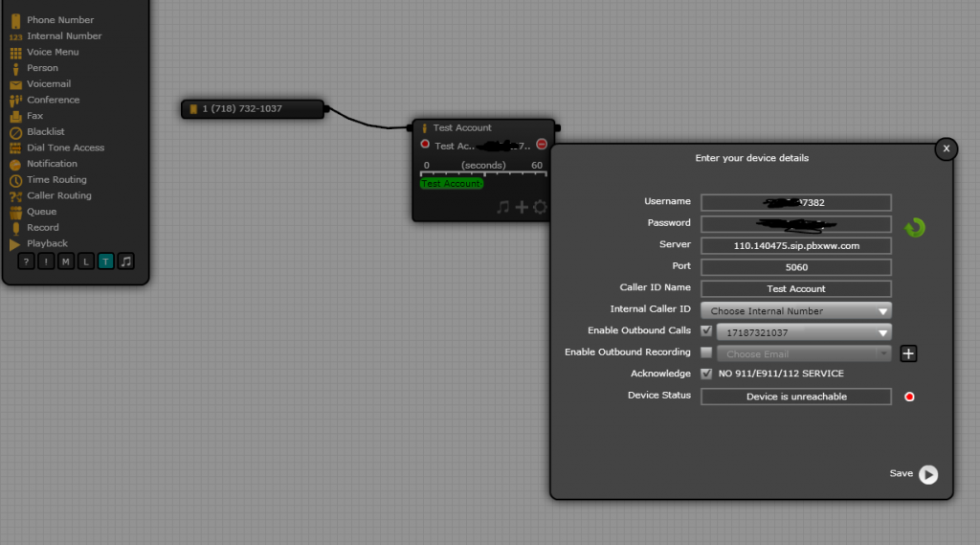The width and height of the screenshot is (980, 545).
Task: Select the Conference people icon
Action: [x=15, y=101]
